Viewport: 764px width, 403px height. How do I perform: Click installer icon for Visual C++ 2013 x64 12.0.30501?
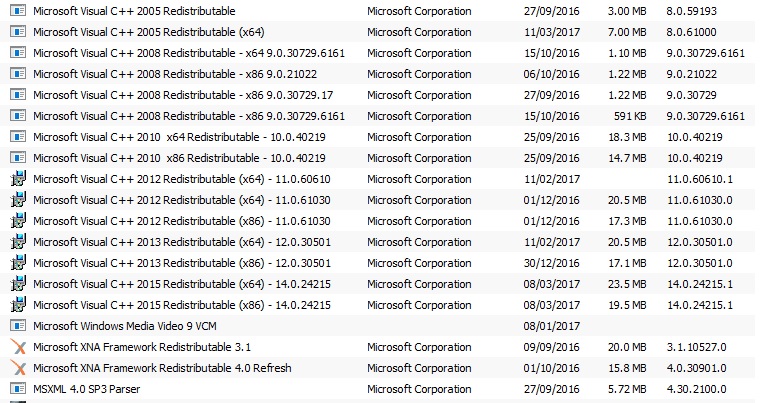coord(18,242)
